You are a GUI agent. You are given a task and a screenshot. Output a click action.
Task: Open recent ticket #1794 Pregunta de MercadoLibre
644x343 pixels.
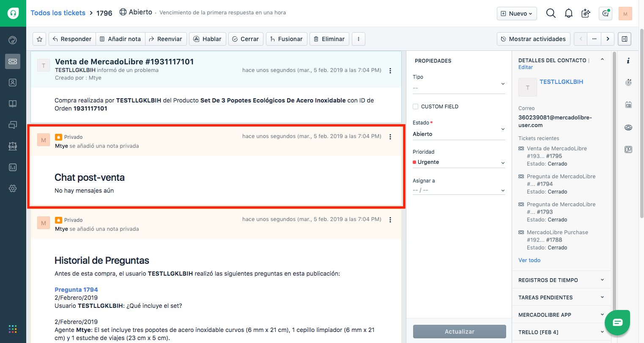561,180
